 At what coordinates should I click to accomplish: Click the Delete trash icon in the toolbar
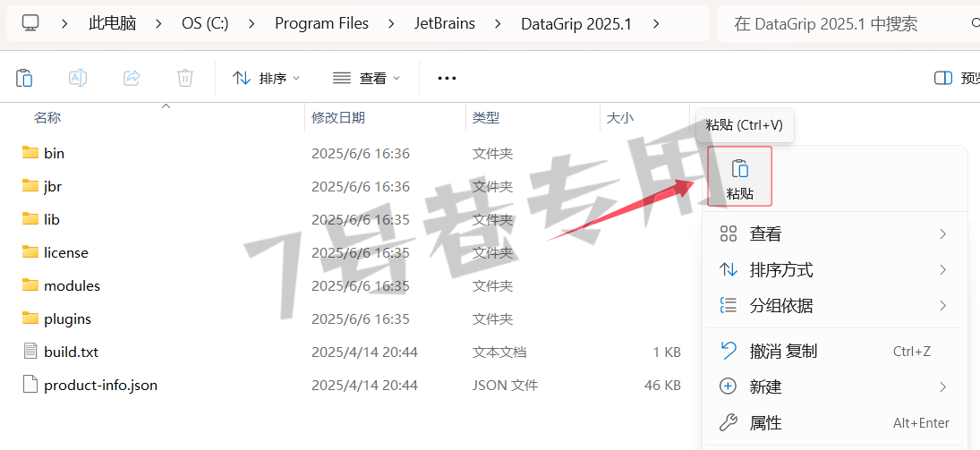point(185,78)
